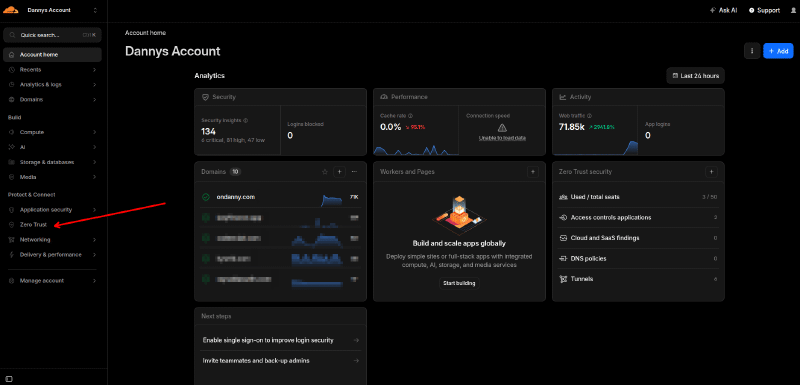The width and height of the screenshot is (800, 385).
Task: Open Compute in the sidebar
Action: click(52, 132)
